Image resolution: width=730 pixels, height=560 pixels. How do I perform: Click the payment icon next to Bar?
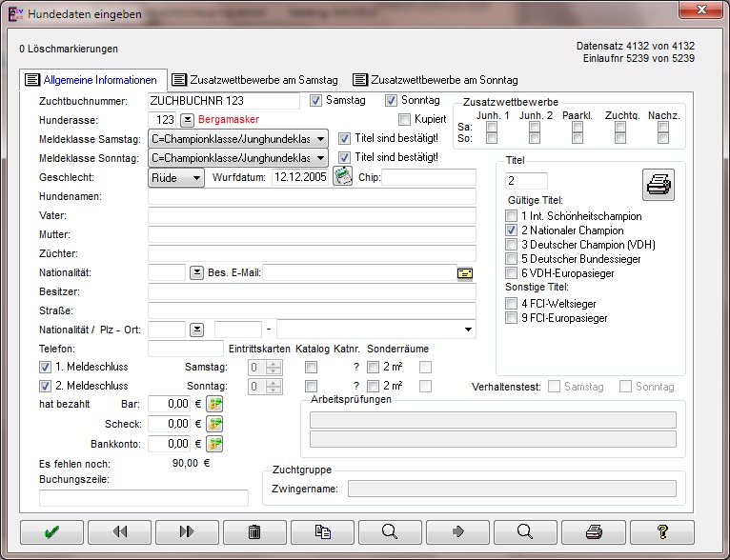pyautogui.click(x=214, y=404)
